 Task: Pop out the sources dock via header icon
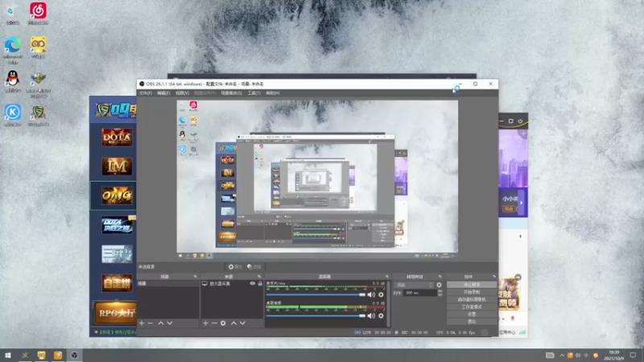pyautogui.click(x=259, y=277)
